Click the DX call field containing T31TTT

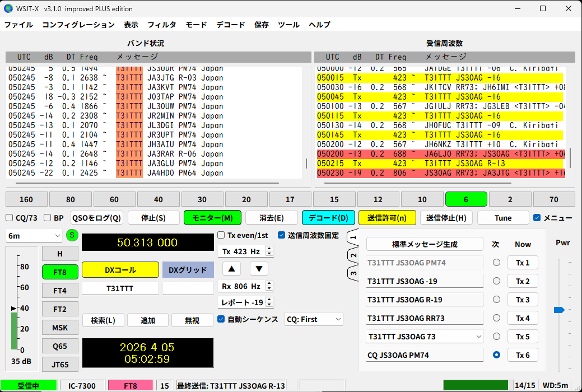tap(120, 288)
